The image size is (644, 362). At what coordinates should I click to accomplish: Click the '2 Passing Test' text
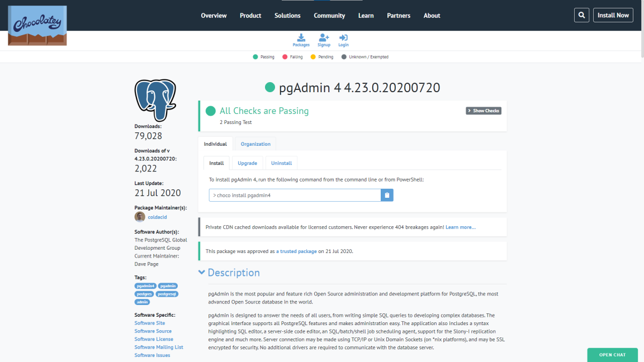(236, 122)
